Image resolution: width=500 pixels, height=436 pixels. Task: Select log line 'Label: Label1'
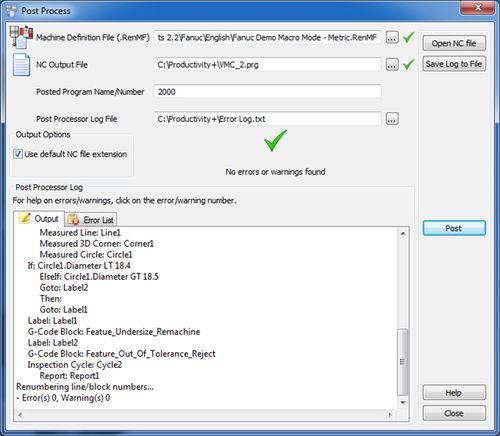[x=52, y=321]
